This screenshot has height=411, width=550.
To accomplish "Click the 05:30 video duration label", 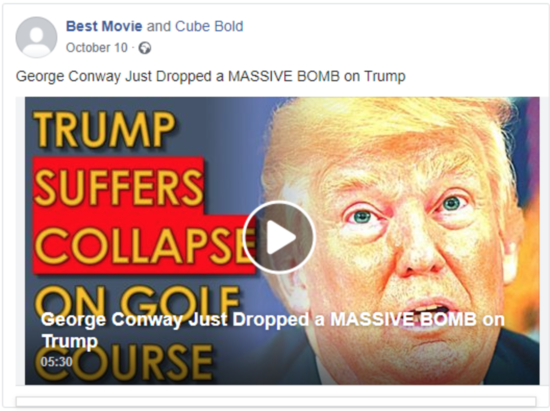I will tap(56, 361).
